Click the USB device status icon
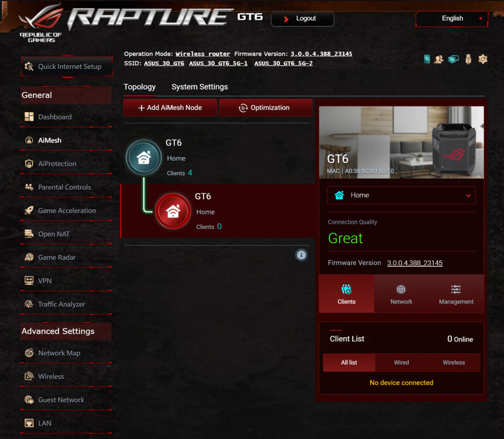 468,59
